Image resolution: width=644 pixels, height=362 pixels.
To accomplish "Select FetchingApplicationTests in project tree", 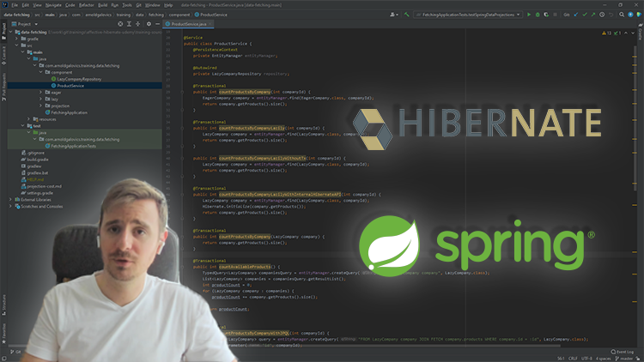I will click(x=73, y=146).
